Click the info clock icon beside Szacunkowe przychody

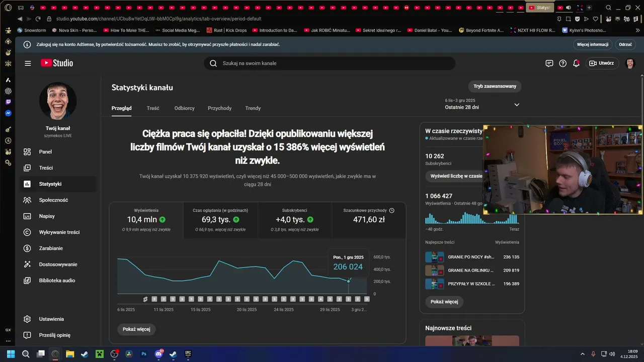click(x=392, y=210)
